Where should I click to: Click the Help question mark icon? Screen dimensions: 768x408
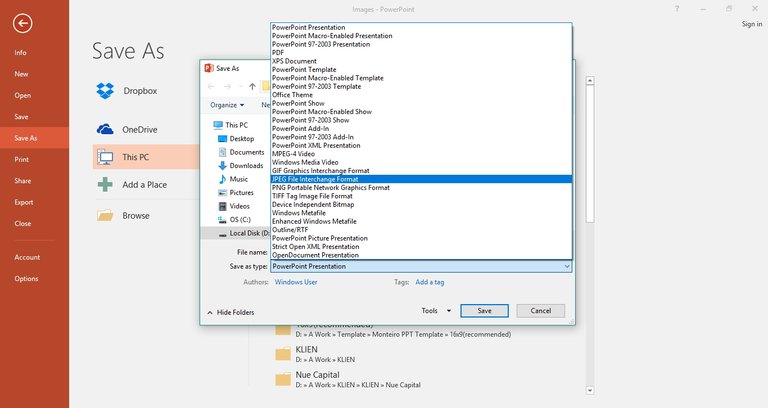677,9
